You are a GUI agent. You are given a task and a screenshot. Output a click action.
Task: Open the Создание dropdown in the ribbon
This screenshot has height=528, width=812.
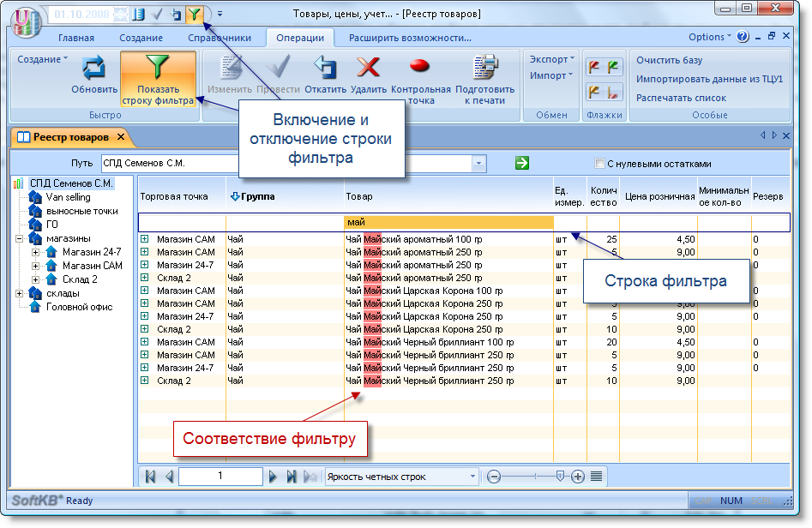(x=43, y=59)
